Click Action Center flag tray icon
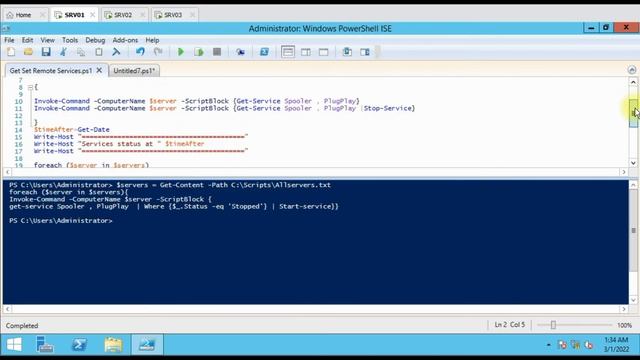The height and width of the screenshot is (360, 640). pos(562,345)
